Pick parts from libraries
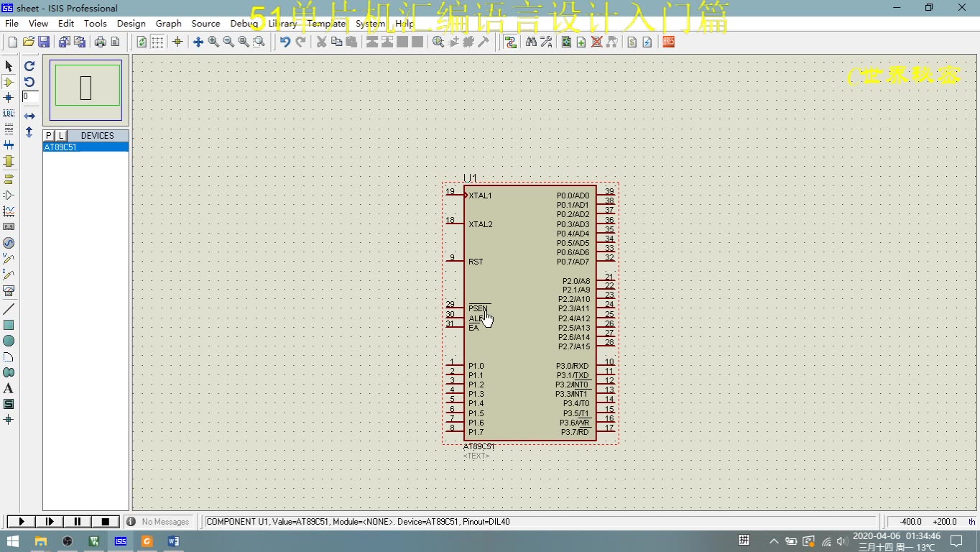Viewport: 980px width, 552px height. click(438, 42)
